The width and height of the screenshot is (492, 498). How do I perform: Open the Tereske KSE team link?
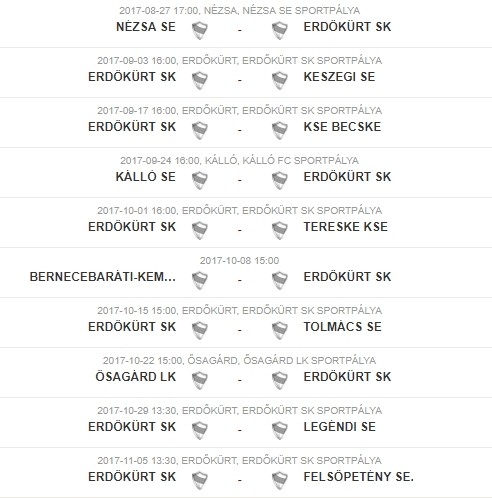pos(346,227)
